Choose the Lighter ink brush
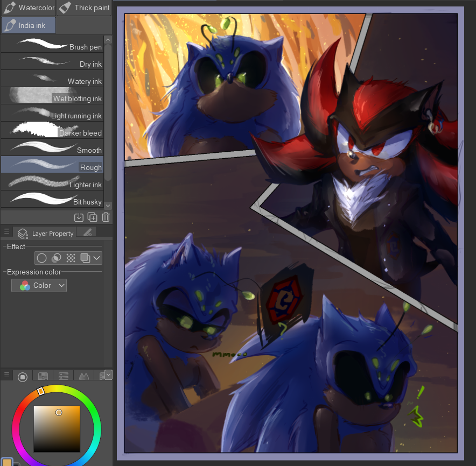This screenshot has width=476, height=466. [x=52, y=182]
